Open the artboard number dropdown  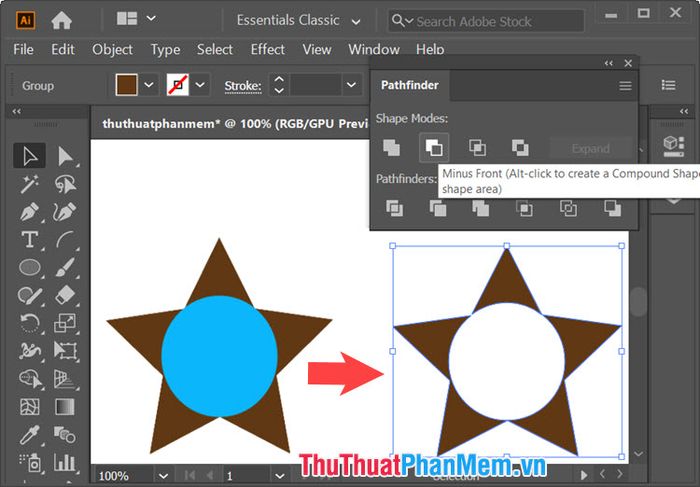click(280, 475)
